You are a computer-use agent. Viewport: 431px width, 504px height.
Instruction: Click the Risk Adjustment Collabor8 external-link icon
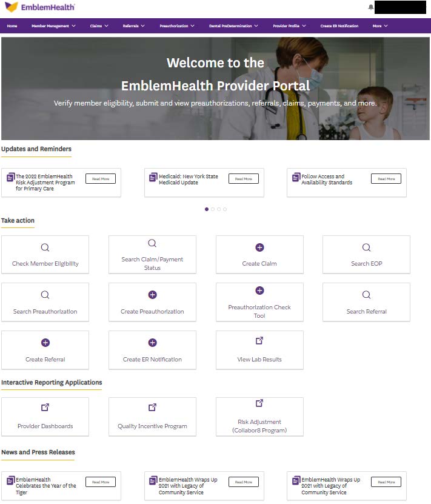259,403
